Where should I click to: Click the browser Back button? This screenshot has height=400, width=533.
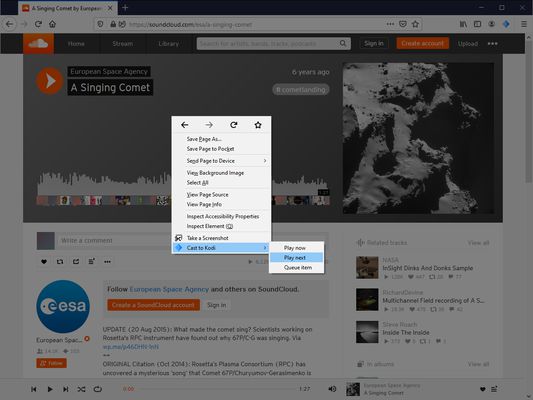pyautogui.click(x=10, y=24)
